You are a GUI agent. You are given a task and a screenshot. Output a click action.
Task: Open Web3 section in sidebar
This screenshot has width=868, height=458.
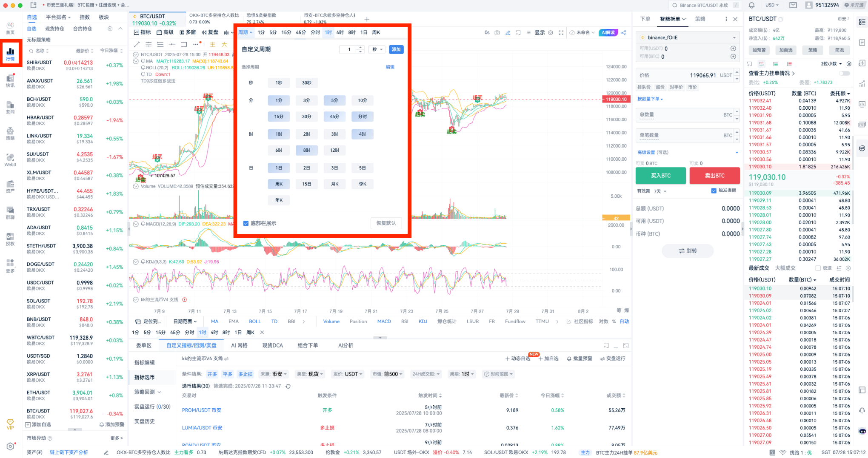coord(10,160)
